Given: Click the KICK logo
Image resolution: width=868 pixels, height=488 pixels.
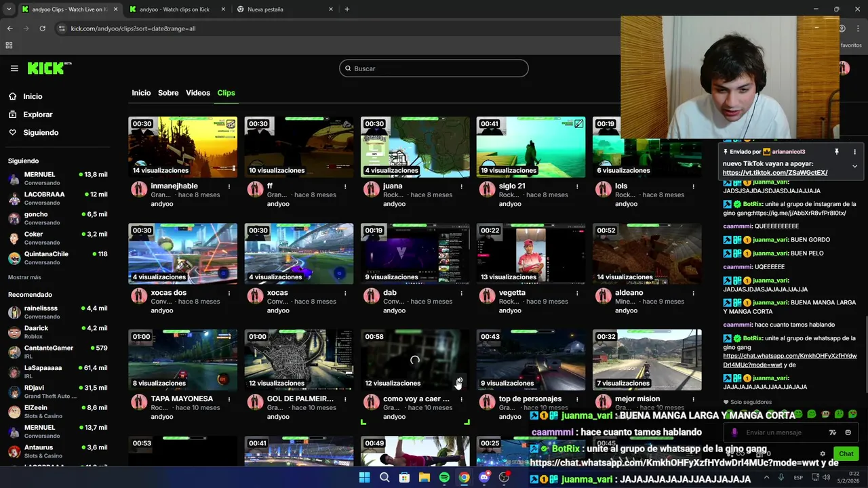Looking at the screenshot, I should coord(49,68).
